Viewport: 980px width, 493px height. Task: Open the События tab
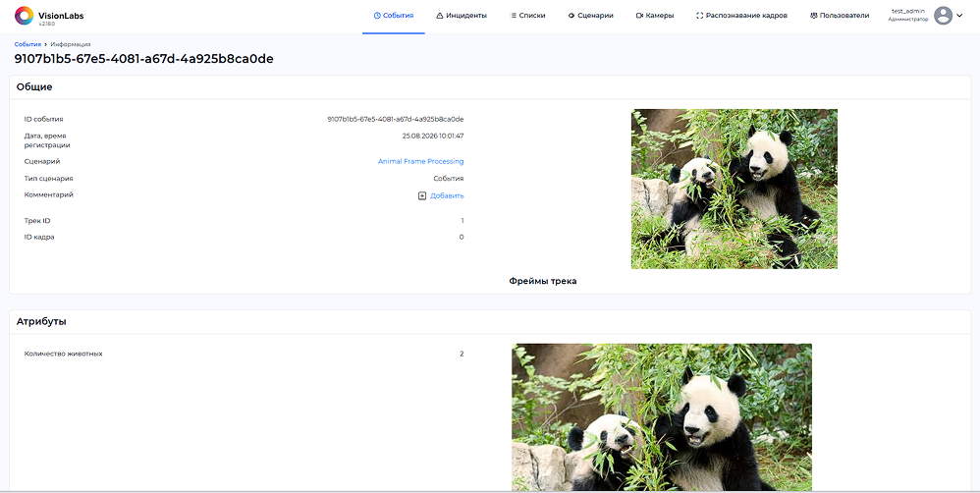(x=394, y=16)
